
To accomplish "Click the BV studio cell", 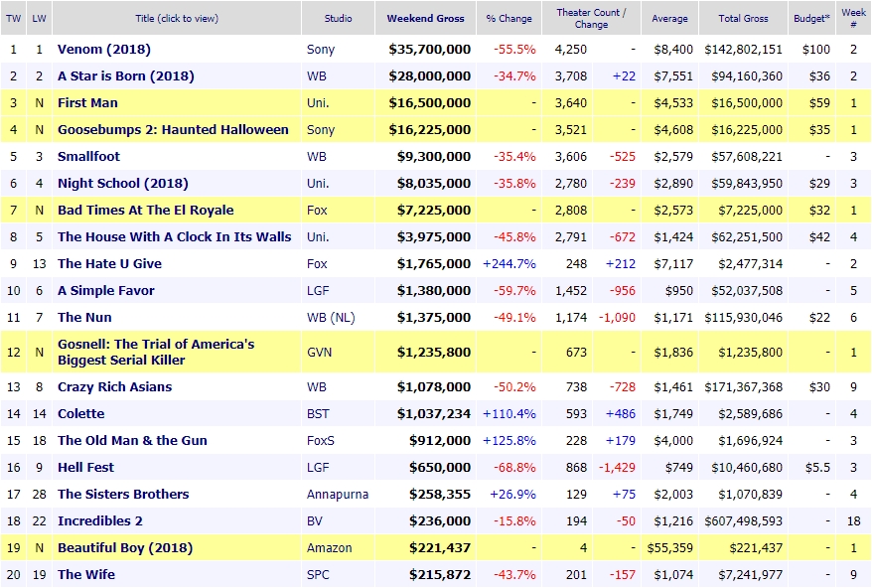I will coord(315,521).
